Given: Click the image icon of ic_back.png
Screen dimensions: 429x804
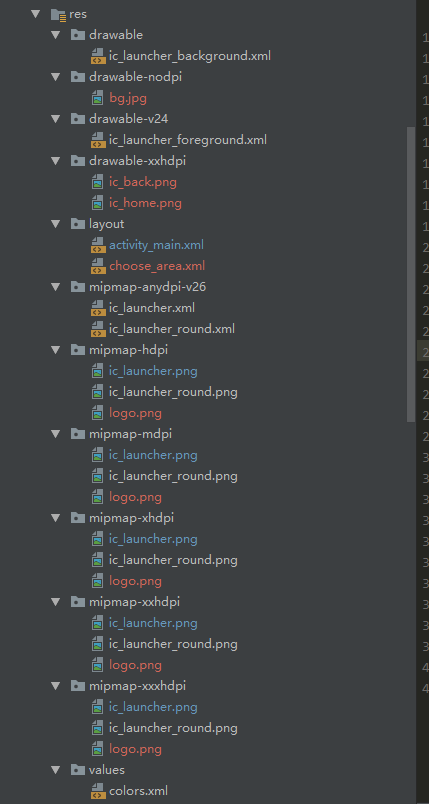Looking at the screenshot, I should (x=97, y=182).
